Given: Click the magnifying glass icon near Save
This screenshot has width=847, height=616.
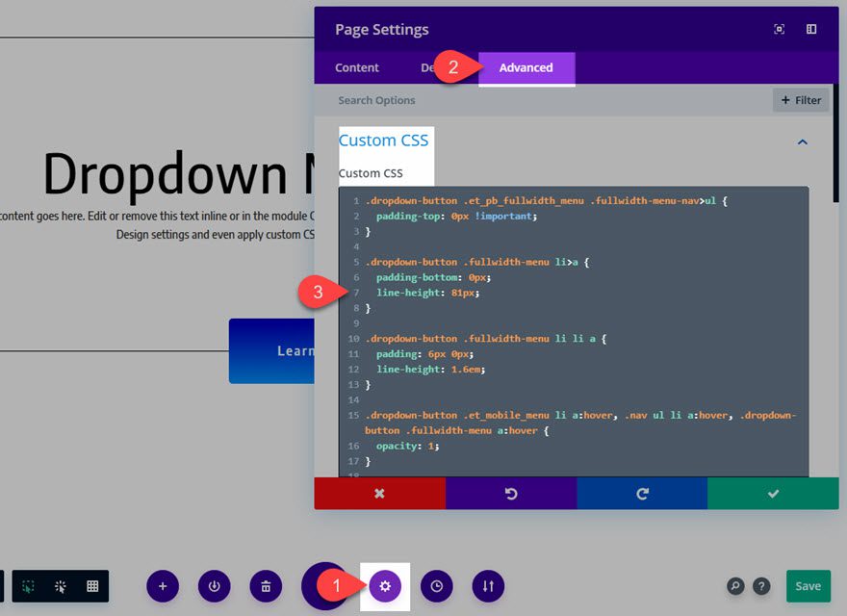Looking at the screenshot, I should pyautogui.click(x=734, y=586).
